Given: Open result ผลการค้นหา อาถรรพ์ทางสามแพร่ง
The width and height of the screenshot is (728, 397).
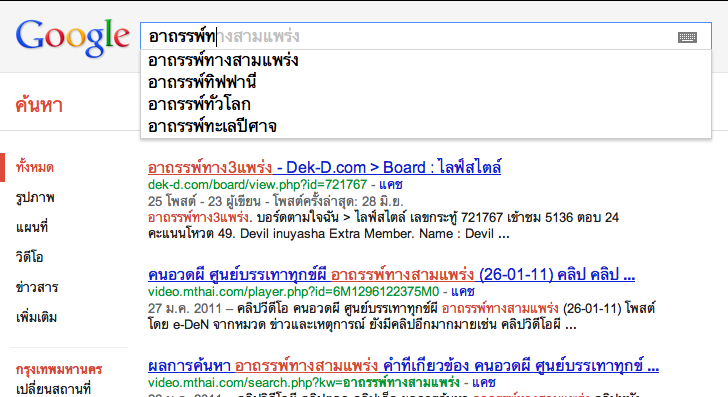Looking at the screenshot, I should click(x=403, y=366).
